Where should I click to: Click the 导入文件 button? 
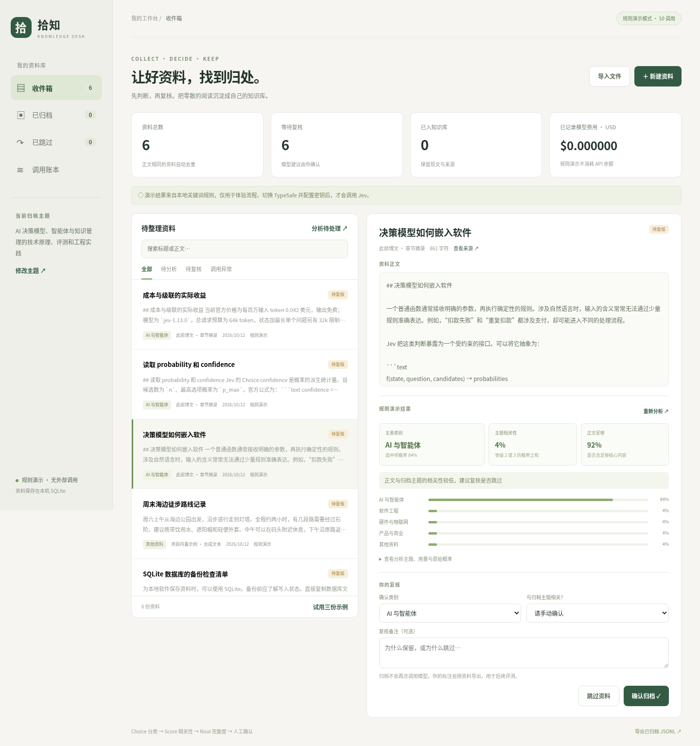click(x=610, y=76)
